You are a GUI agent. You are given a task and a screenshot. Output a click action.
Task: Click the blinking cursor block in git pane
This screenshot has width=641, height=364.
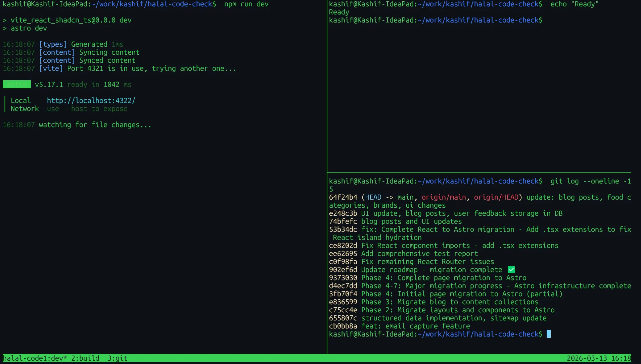[548, 334]
